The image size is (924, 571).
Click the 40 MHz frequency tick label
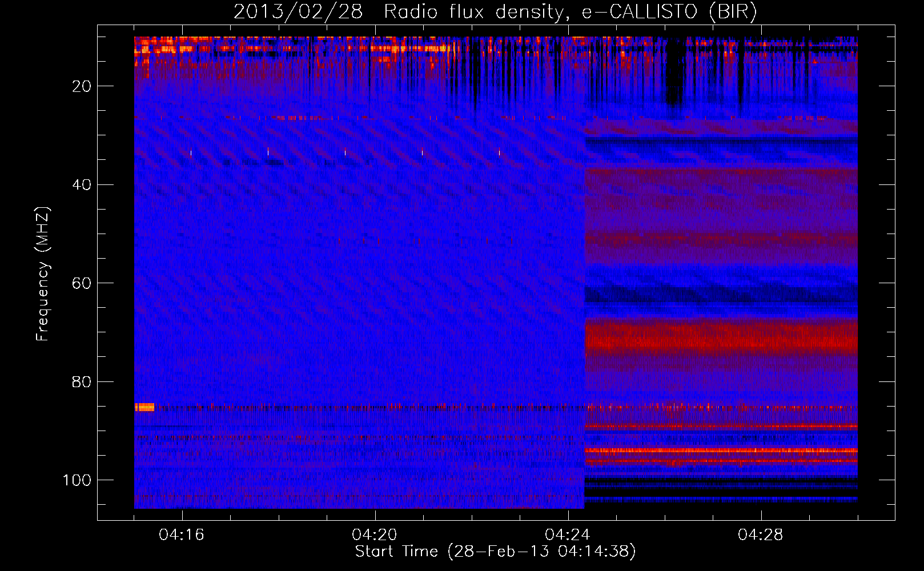[x=82, y=185]
